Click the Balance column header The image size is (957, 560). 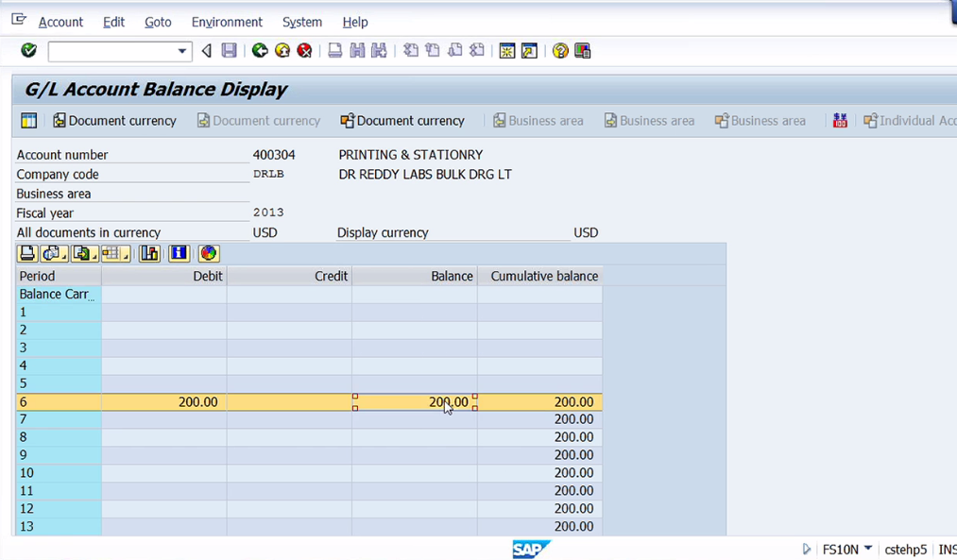tap(415, 277)
